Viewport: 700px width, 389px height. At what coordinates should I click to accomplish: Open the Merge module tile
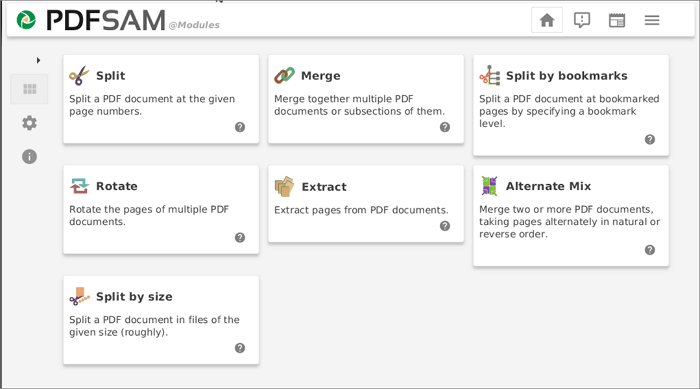[366, 99]
